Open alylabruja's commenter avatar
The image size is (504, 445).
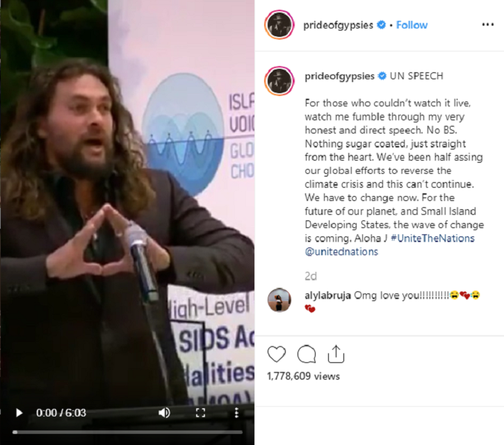(x=279, y=300)
